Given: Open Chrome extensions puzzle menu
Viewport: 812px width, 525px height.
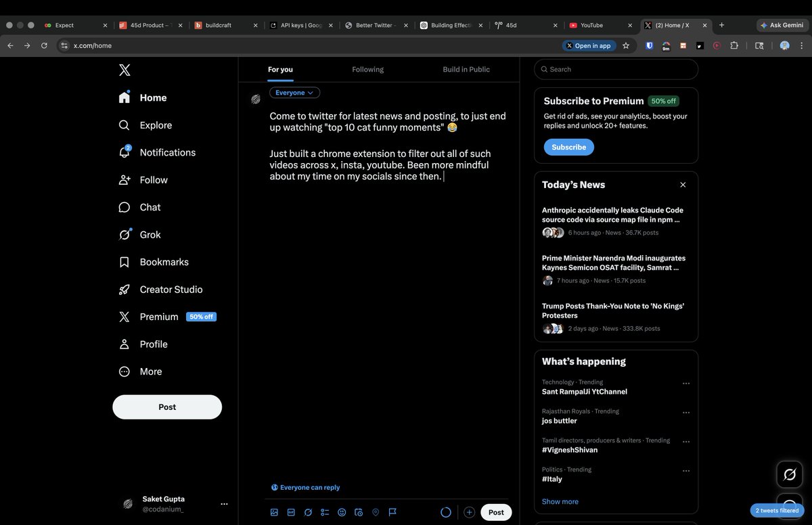Looking at the screenshot, I should click(x=734, y=45).
